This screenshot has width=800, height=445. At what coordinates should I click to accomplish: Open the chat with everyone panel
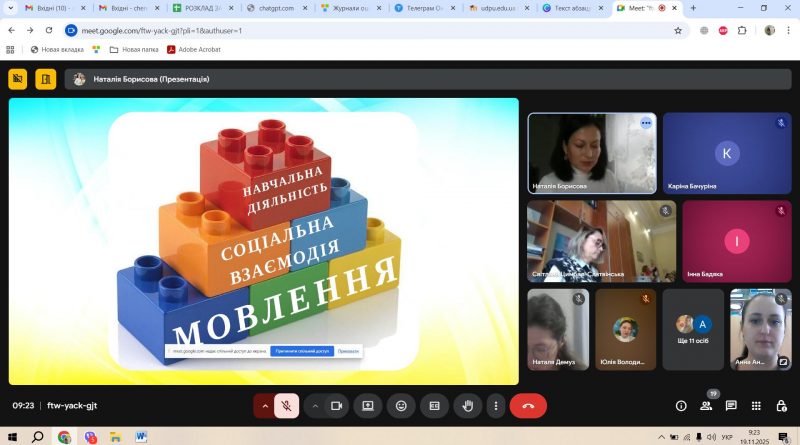pos(731,406)
